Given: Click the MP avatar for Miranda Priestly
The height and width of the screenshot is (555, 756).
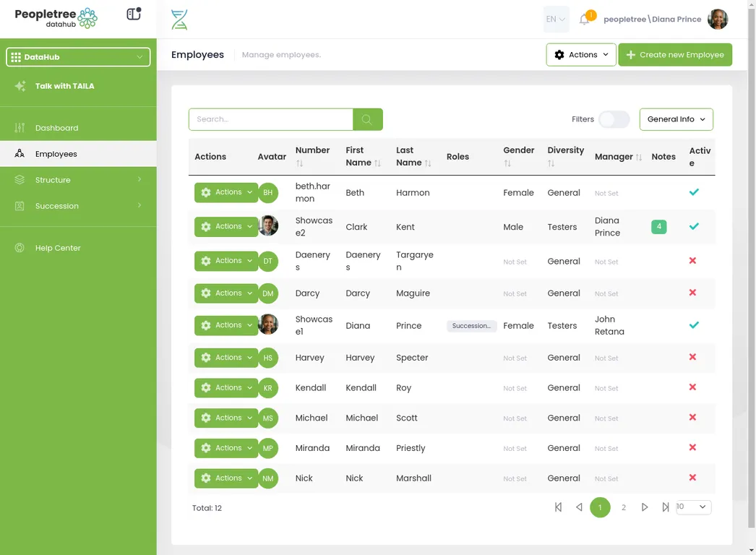Looking at the screenshot, I should [x=268, y=449].
